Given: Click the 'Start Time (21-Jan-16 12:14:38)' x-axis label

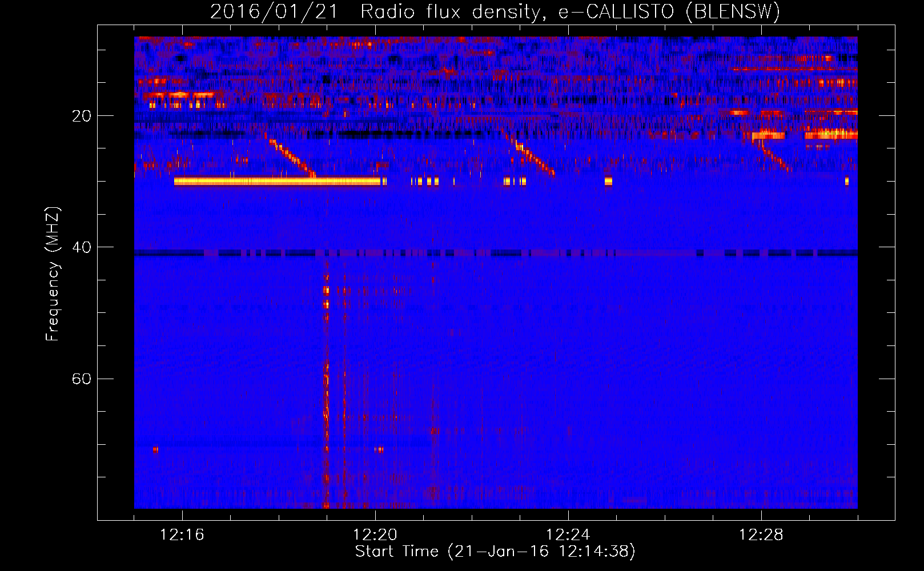Looking at the screenshot, I should coord(495,552).
